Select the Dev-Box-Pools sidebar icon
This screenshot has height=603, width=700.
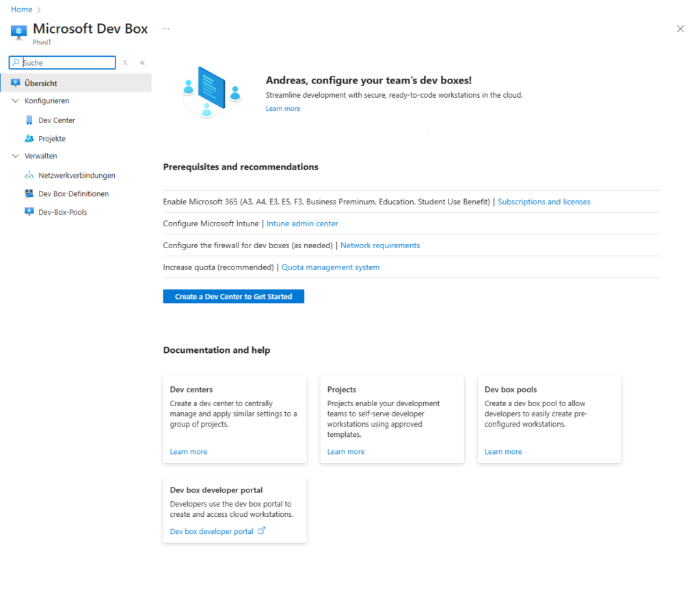[x=29, y=212]
